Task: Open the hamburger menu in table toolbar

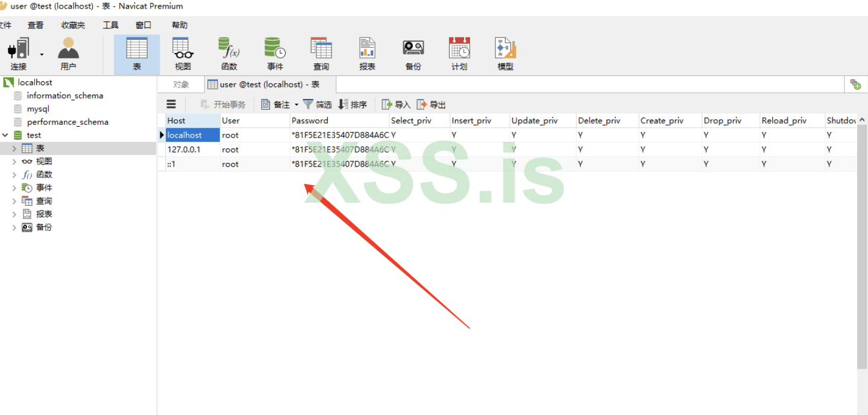Action: coord(171,104)
